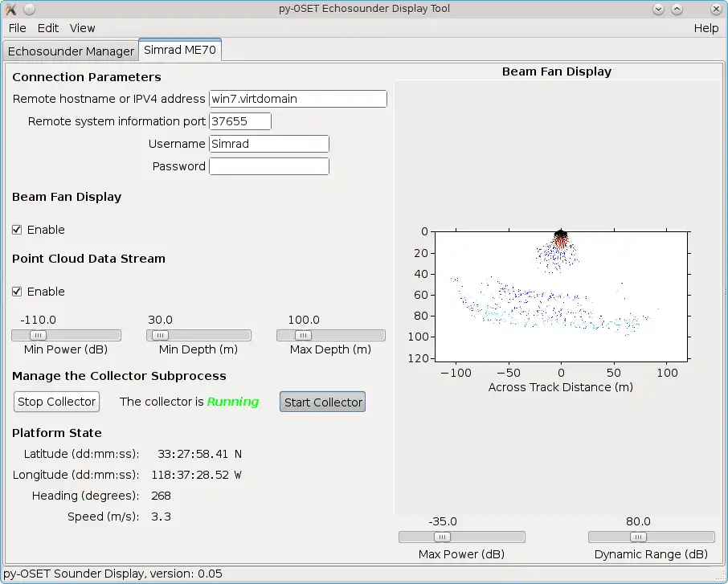Switch to the Echosounder Manager tab

(x=71, y=51)
